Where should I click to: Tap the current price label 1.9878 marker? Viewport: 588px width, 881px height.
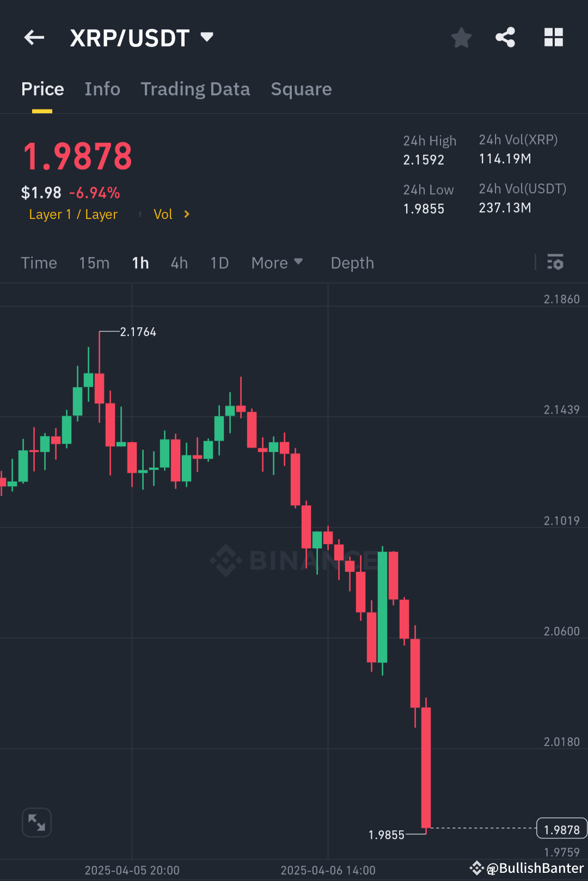[x=561, y=829]
